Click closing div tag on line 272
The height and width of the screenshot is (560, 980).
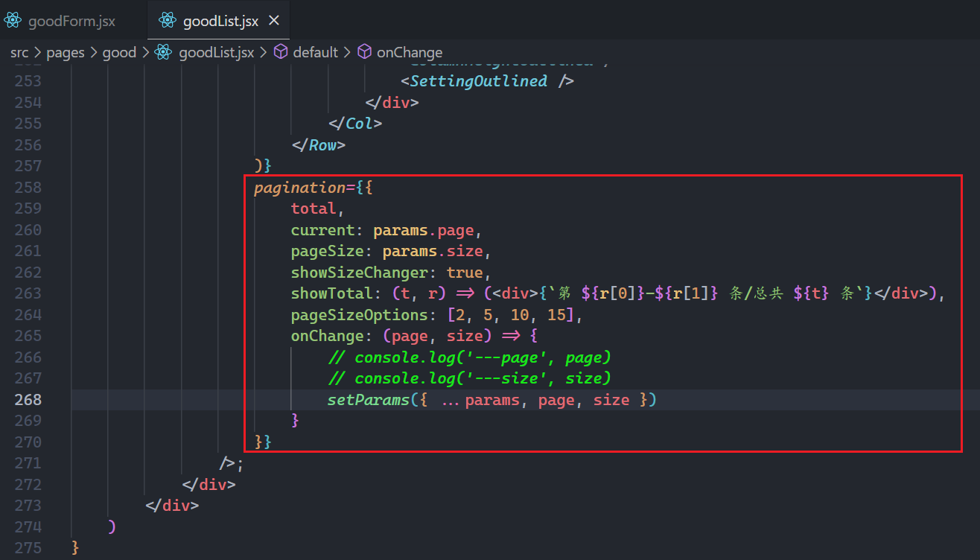[x=209, y=484]
